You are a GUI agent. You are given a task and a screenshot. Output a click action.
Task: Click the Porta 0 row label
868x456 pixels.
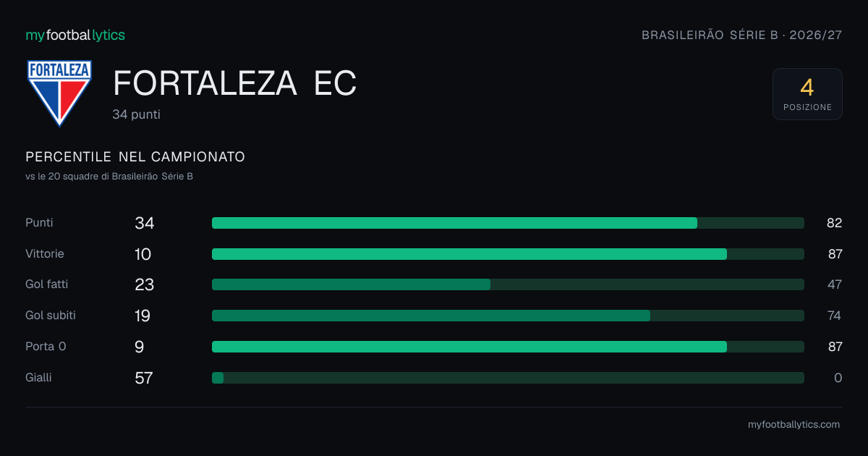(46, 347)
